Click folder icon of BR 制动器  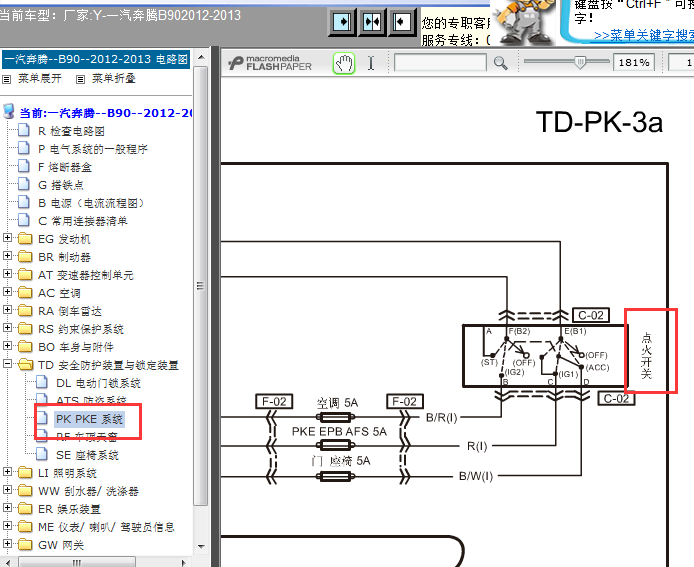[25, 257]
